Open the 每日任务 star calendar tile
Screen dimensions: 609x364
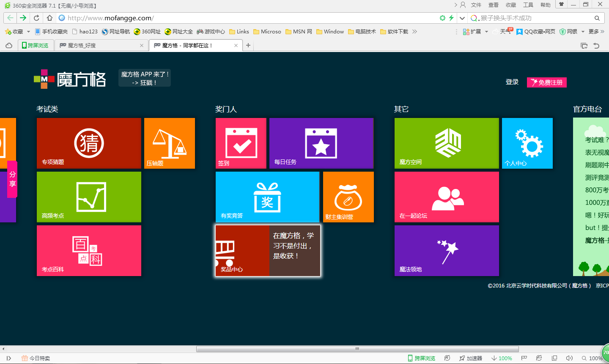point(321,143)
